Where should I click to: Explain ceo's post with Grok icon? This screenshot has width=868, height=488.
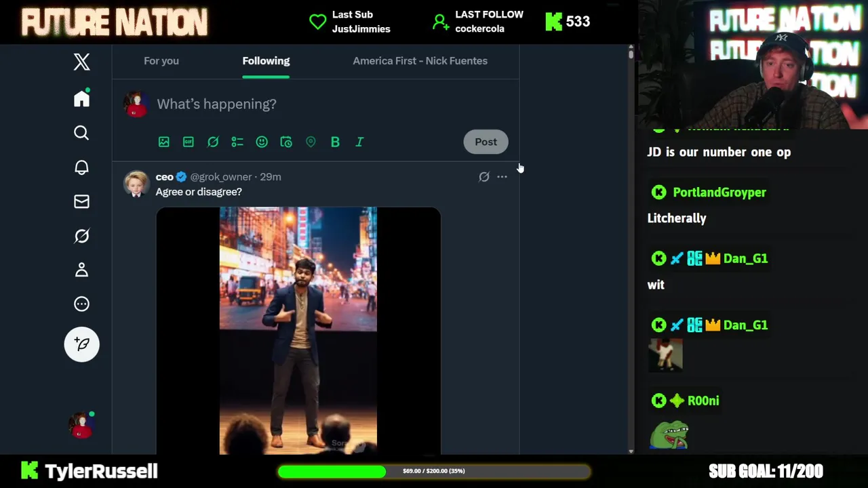tap(484, 177)
